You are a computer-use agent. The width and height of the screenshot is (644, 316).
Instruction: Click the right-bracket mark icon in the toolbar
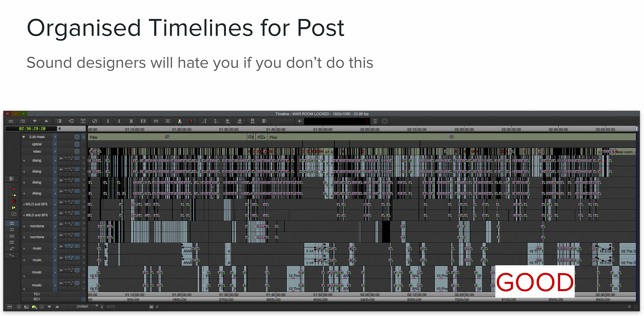(x=107, y=121)
